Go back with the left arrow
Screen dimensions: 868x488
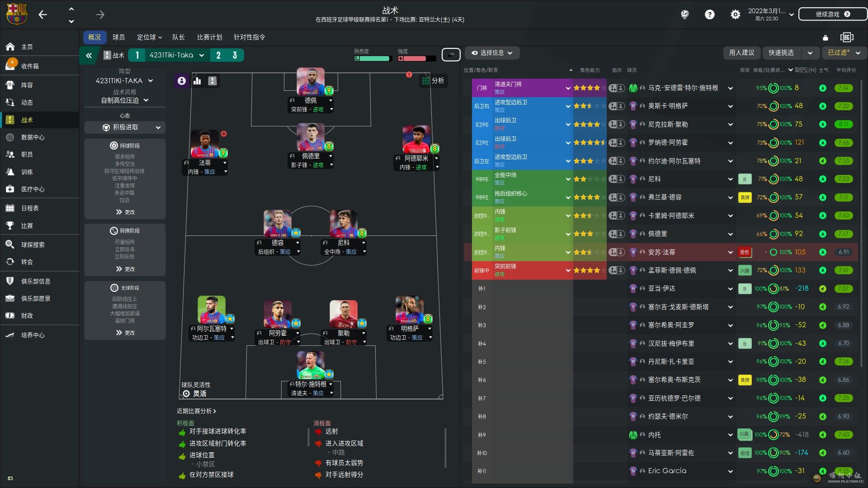click(43, 14)
